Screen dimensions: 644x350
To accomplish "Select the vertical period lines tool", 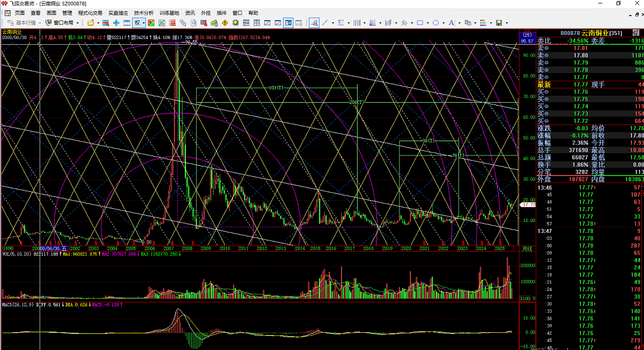I will pyautogui.click(x=357, y=23).
